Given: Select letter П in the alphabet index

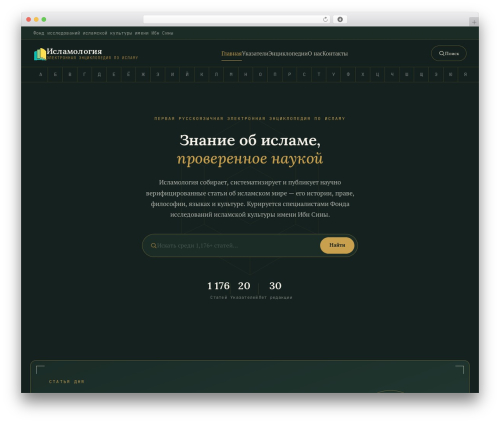Looking at the screenshot, I should pyautogui.click(x=275, y=74).
